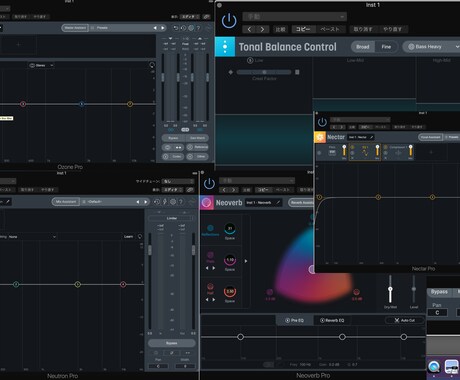Image resolution: width=460 pixels, height=380 pixels.
Task: Toggle the link gain icon under Ozone meters
Action: click(185, 129)
